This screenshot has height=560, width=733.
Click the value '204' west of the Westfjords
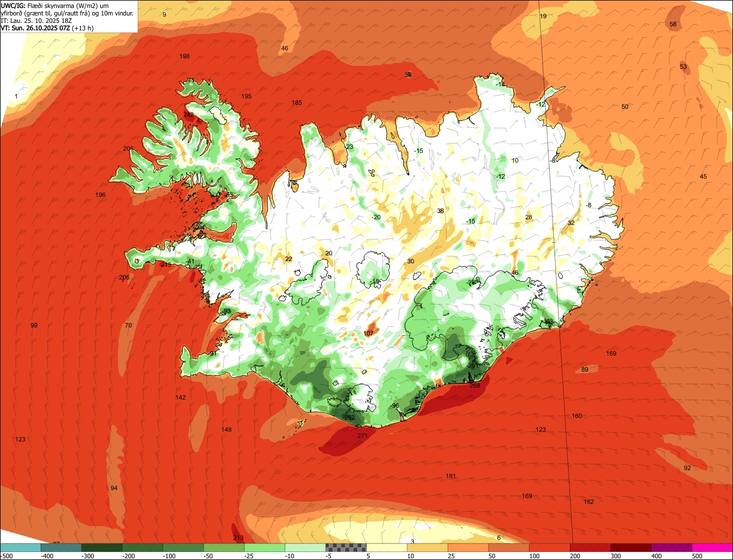[x=128, y=148]
